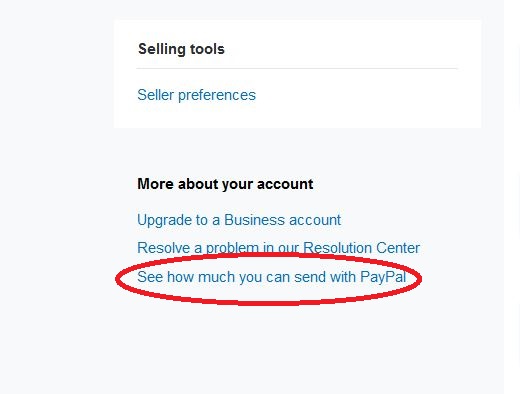Click the word problem in the resolution link

[x=232, y=248]
